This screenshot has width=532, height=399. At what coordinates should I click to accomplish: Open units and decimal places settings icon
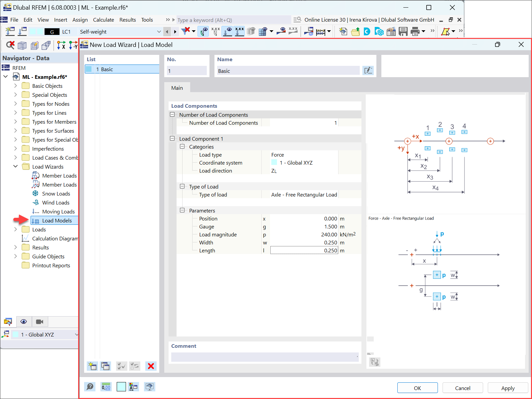click(106, 387)
